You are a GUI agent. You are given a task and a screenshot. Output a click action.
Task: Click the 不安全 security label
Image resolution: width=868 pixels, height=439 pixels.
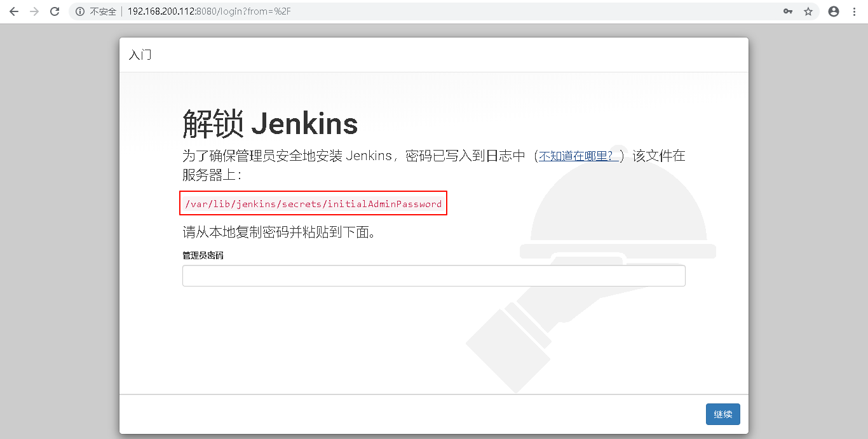[103, 11]
